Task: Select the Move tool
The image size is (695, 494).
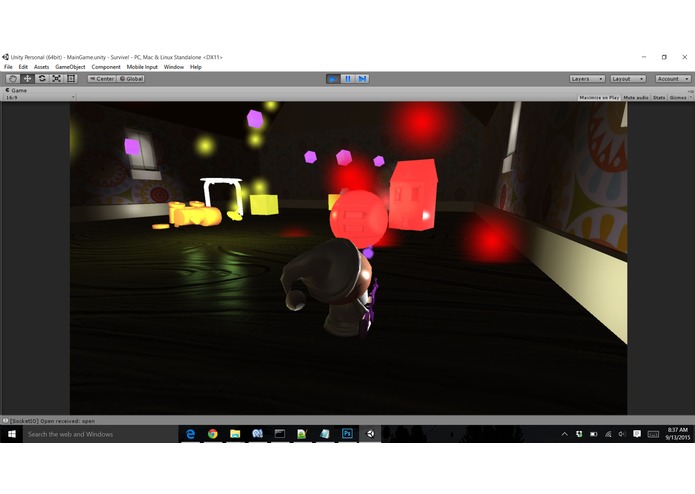Action: tap(27, 79)
